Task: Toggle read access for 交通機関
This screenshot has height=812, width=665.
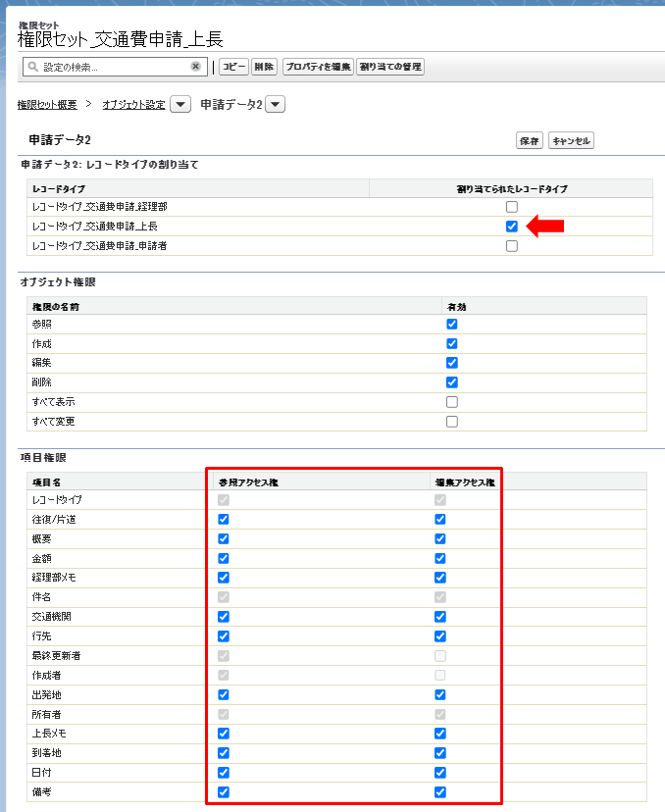Action: (x=224, y=617)
